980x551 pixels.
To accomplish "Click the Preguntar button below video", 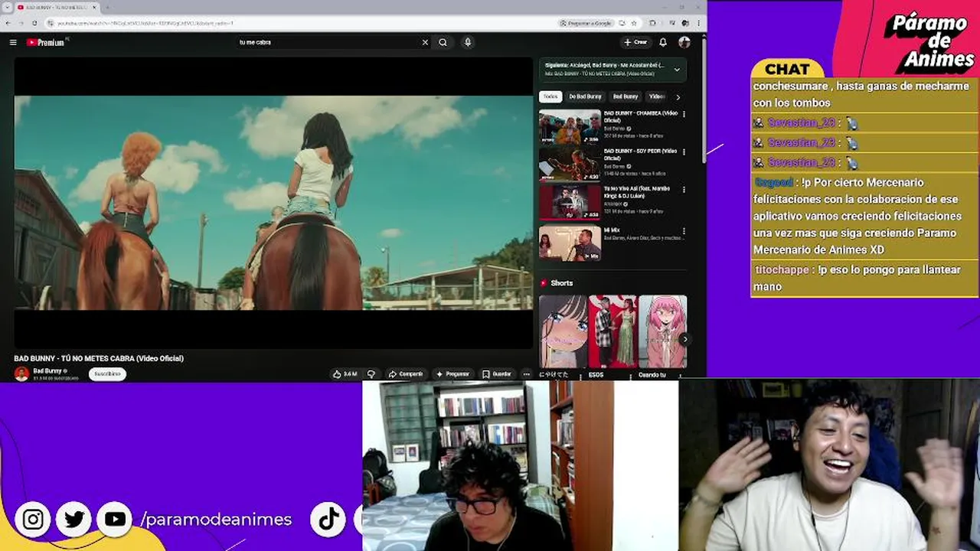I will 452,374.
